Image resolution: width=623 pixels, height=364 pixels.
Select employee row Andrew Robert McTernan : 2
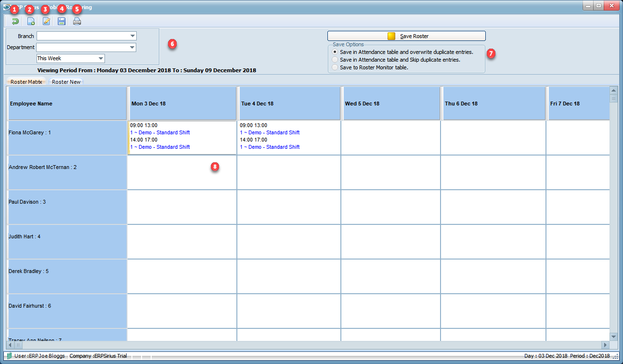click(67, 172)
